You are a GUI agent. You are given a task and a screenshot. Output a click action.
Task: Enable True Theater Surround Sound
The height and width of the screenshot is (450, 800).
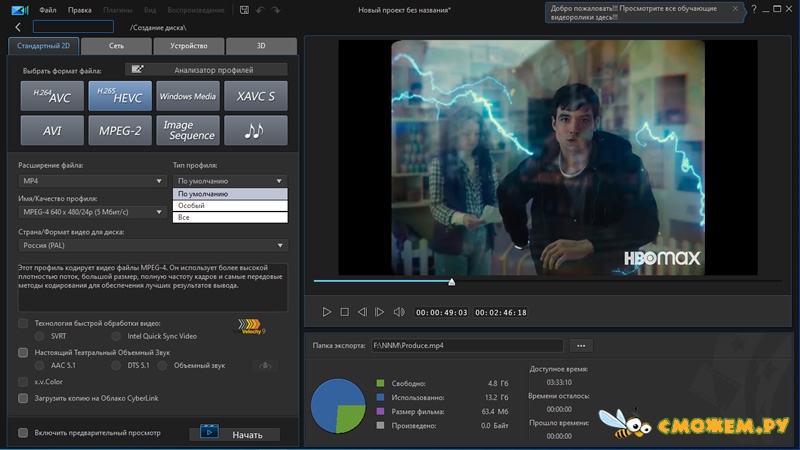[x=23, y=353]
